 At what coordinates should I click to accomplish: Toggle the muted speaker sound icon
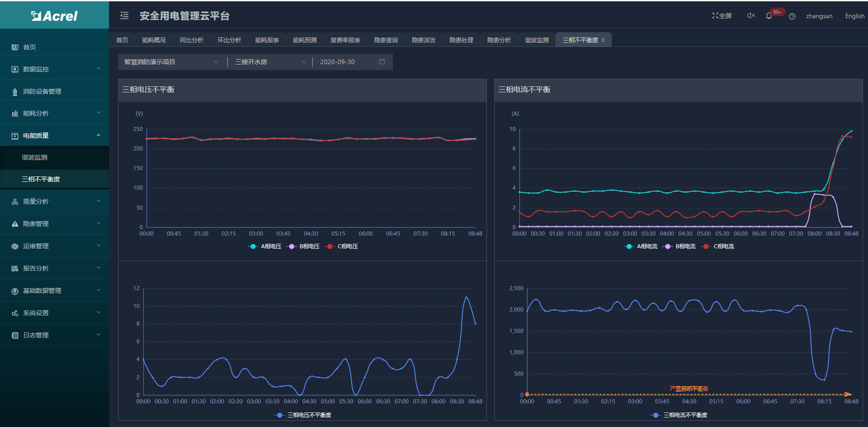tap(751, 16)
